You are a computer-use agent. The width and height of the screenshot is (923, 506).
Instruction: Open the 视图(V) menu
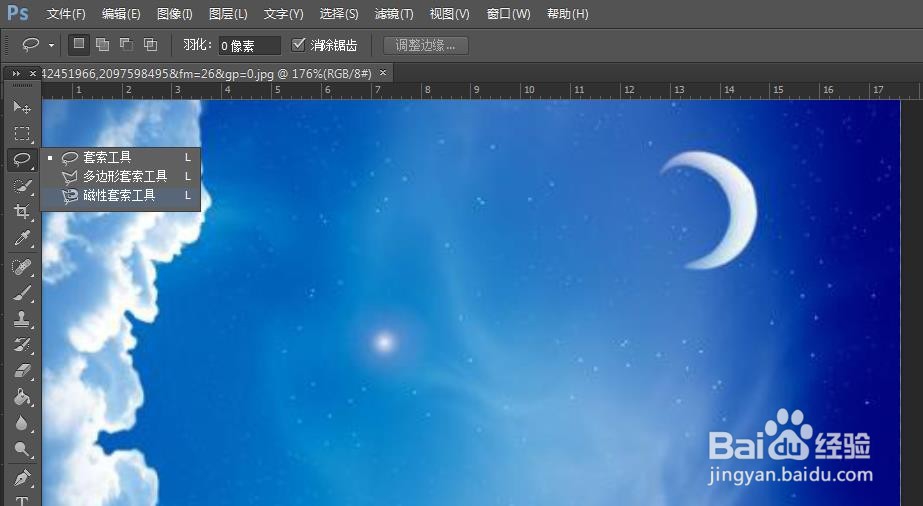pos(449,14)
